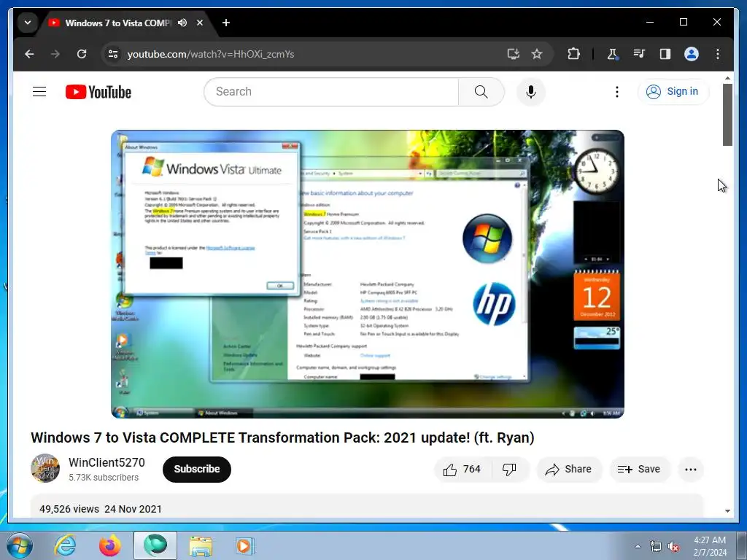
Task: Reload the YouTube page
Action: (x=82, y=54)
